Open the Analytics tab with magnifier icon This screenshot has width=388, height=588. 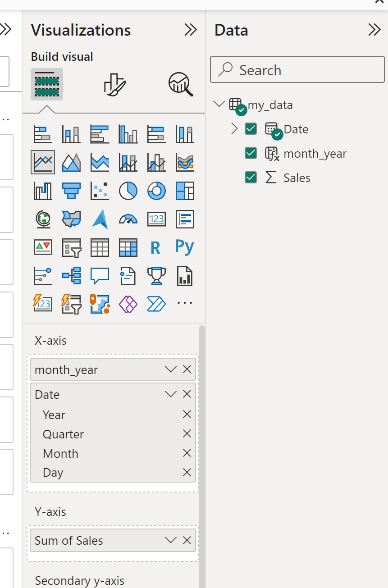point(180,84)
